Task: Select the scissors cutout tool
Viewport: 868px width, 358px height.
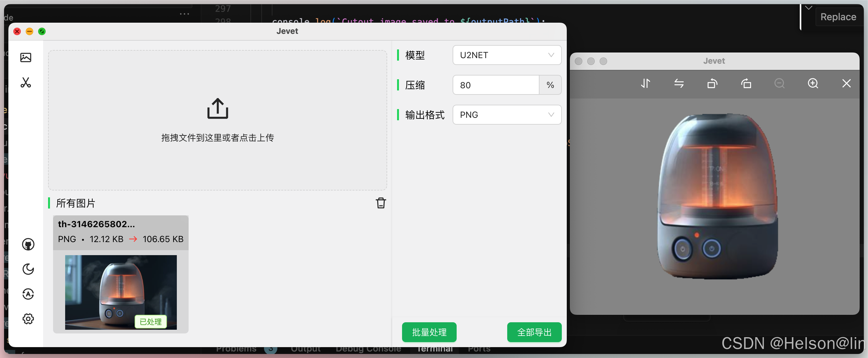Action: pos(26,82)
